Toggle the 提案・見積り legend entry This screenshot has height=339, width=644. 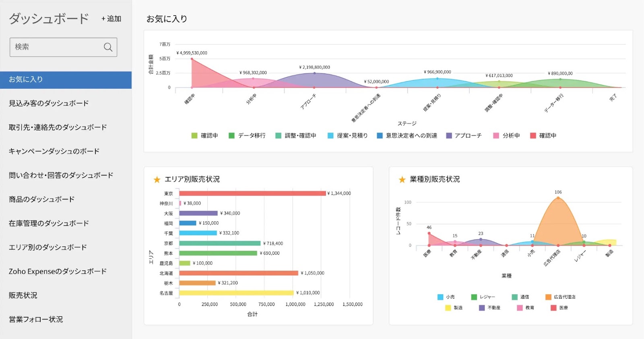(x=348, y=136)
